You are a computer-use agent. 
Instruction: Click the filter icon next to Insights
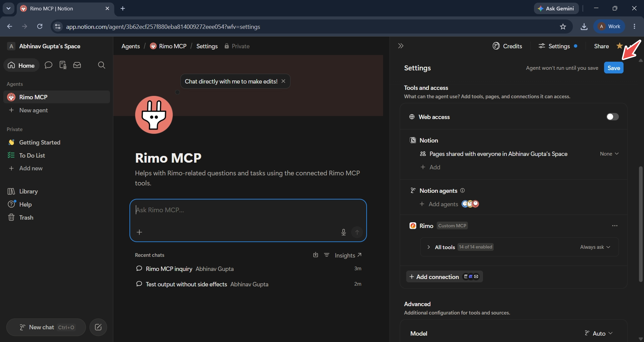[x=327, y=255]
